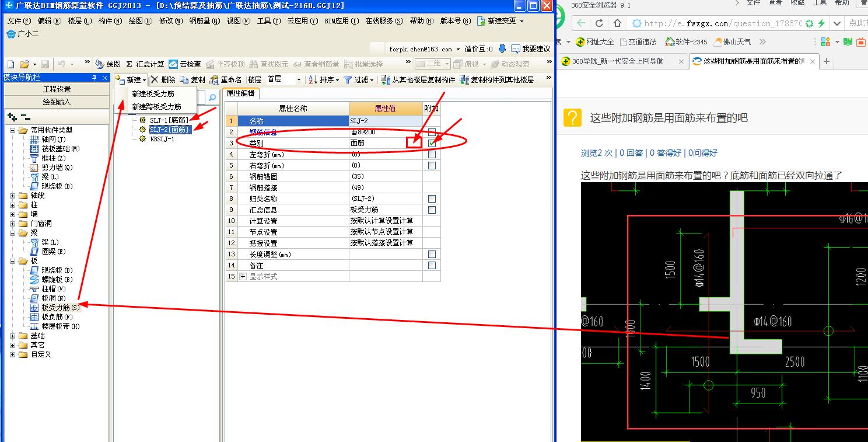Collapse the 板 tree folder
868x442 pixels.
[13, 261]
